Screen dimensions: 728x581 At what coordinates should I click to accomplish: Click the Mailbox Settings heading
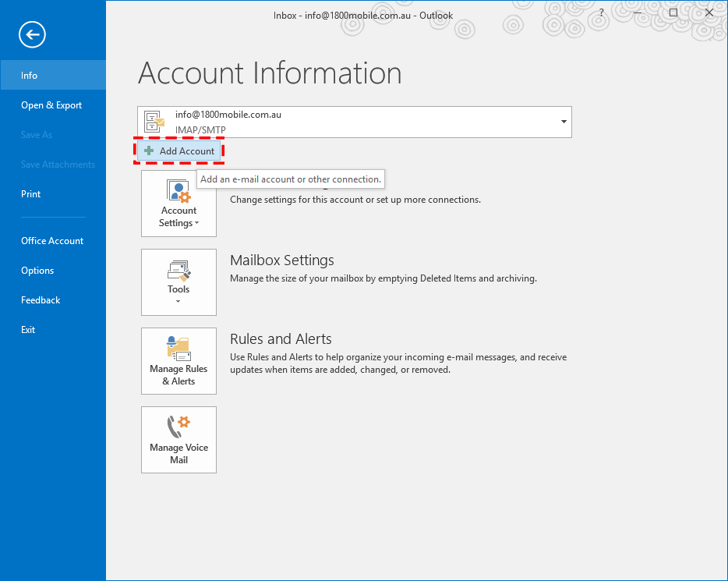point(282,260)
